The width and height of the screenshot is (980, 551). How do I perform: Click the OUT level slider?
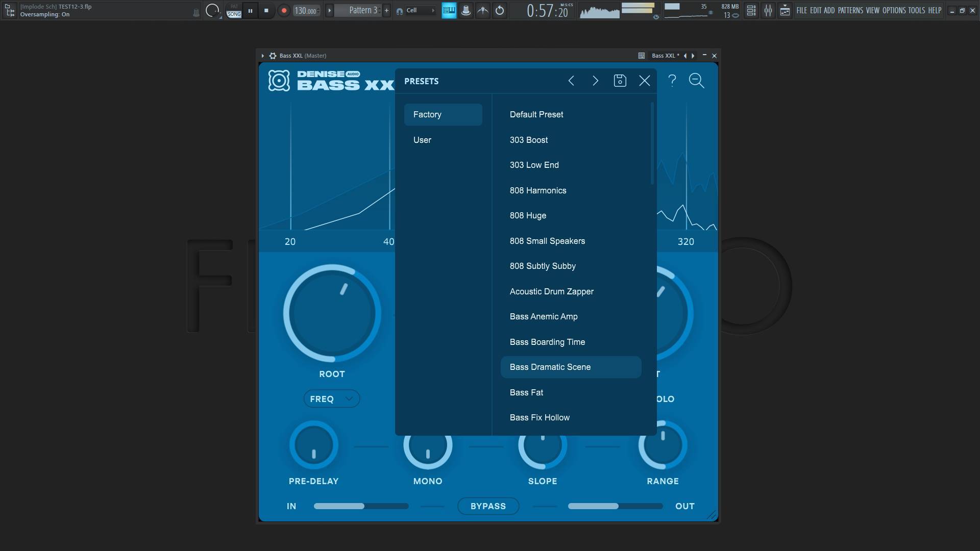click(x=615, y=506)
